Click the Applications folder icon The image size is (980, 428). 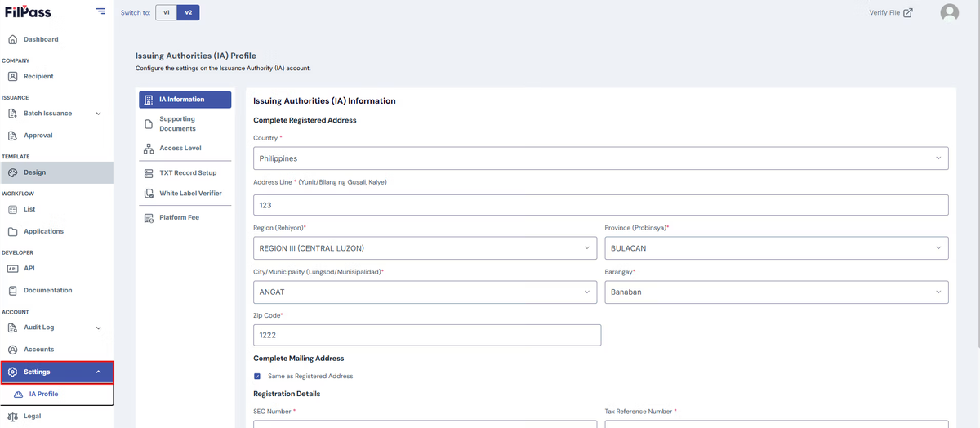click(x=12, y=231)
